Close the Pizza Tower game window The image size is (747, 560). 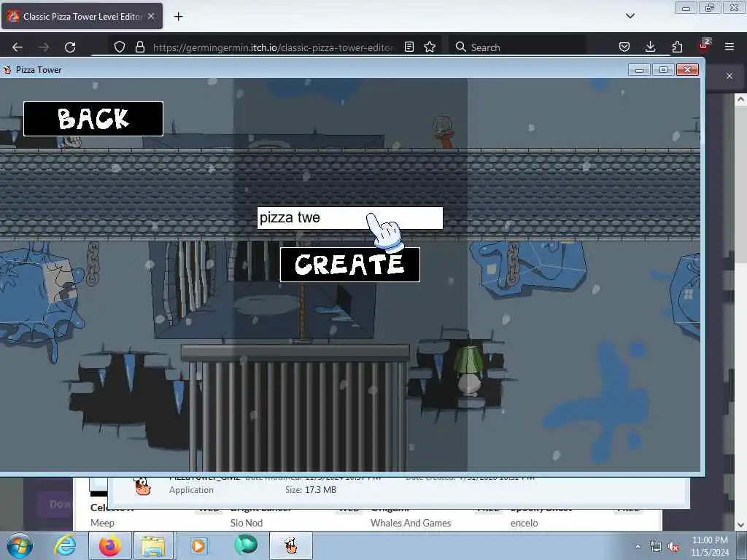(x=687, y=70)
